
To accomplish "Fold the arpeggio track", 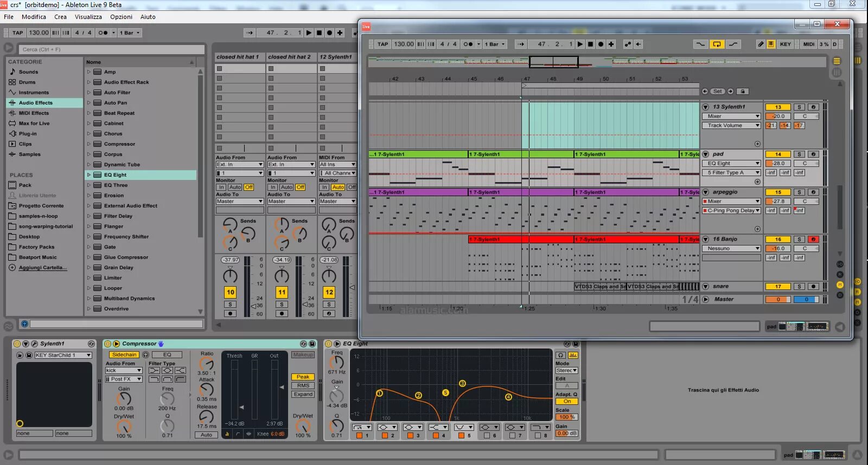I will [x=706, y=192].
